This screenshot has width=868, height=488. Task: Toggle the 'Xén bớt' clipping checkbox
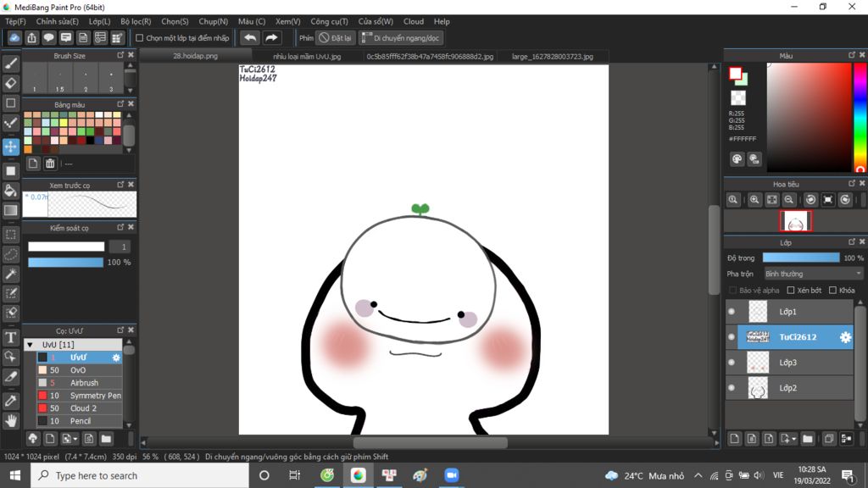(x=791, y=290)
